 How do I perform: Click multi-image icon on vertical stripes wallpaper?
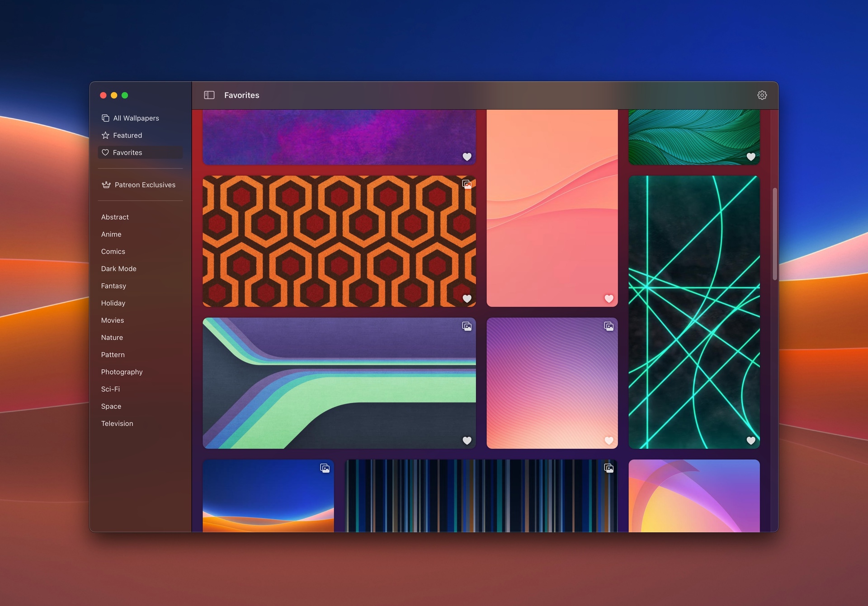(x=609, y=468)
